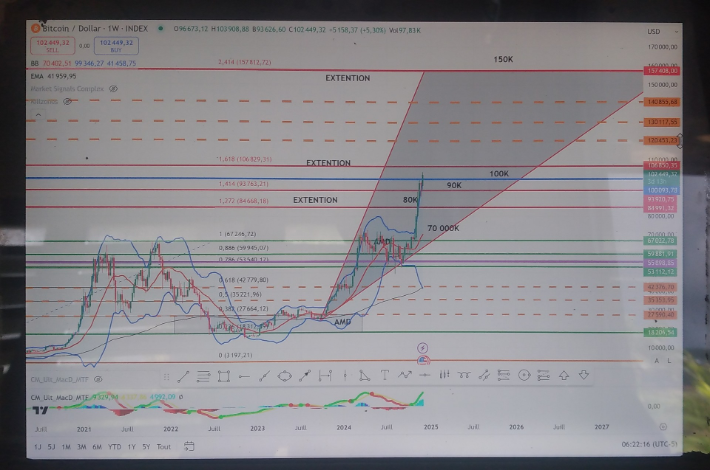Select the cyclic arcs tool

point(464,375)
